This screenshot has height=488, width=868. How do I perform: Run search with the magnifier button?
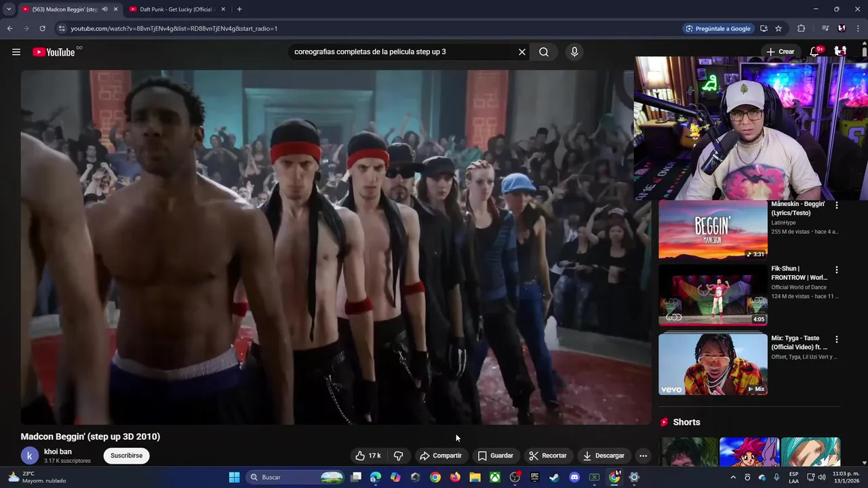(544, 52)
